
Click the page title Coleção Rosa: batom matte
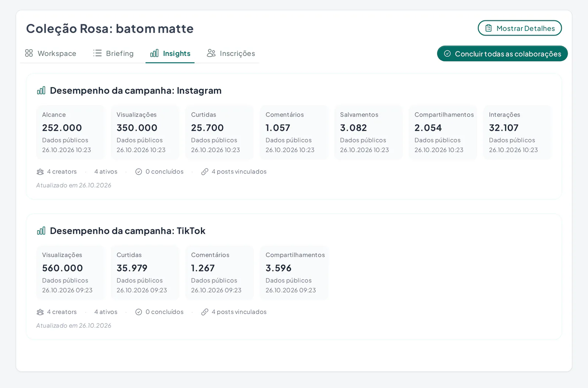tap(110, 29)
